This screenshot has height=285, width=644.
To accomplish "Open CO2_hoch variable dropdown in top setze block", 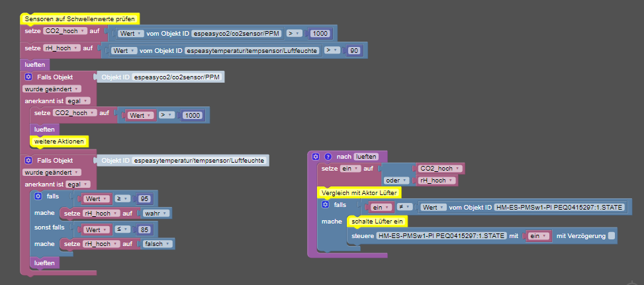I will point(65,31).
